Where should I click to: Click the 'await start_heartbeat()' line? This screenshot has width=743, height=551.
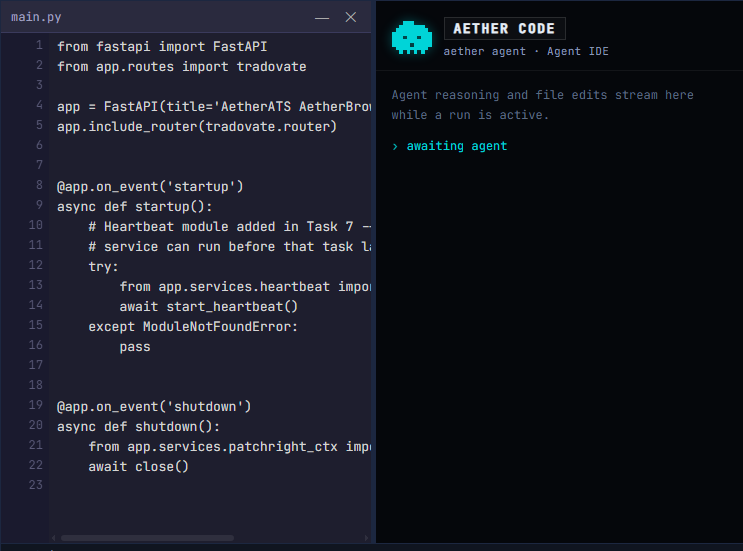pyautogui.click(x=208, y=307)
